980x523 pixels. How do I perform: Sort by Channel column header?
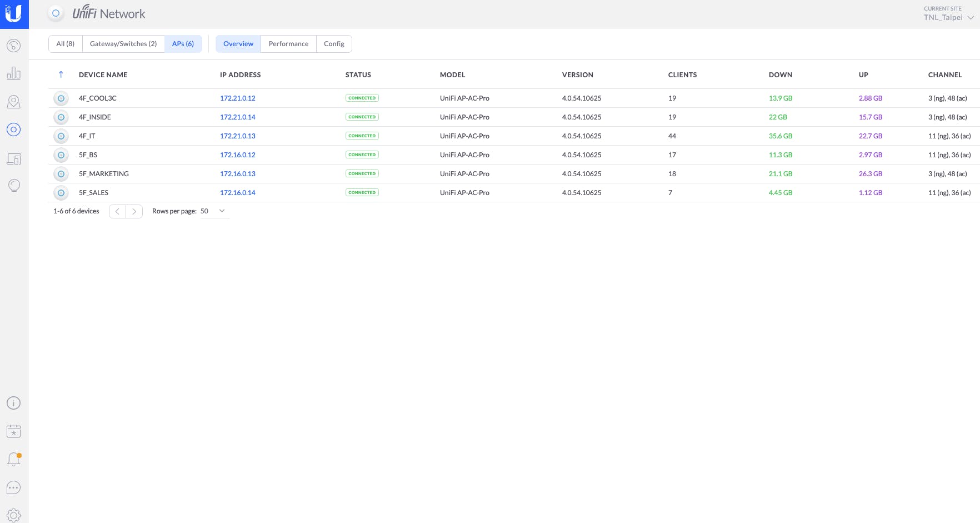pos(945,74)
